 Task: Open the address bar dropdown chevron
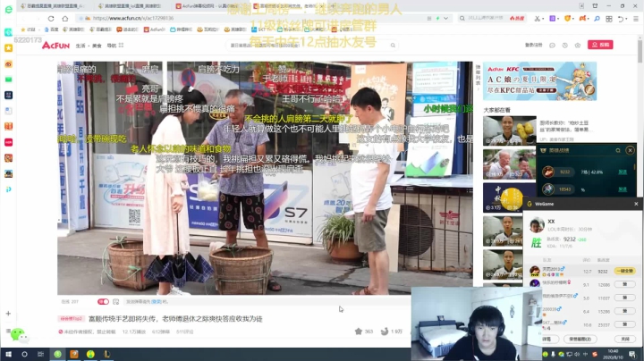click(x=445, y=19)
